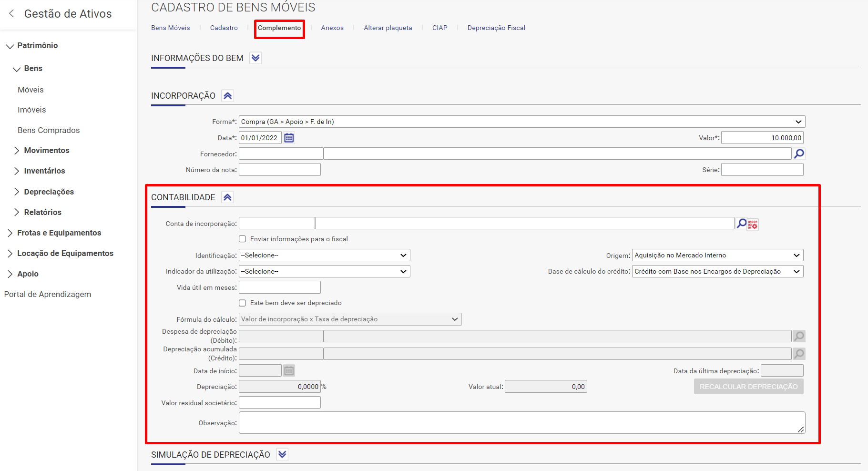Open the Data de início calendar icon
This screenshot has width=868, height=471.
pos(289,370)
